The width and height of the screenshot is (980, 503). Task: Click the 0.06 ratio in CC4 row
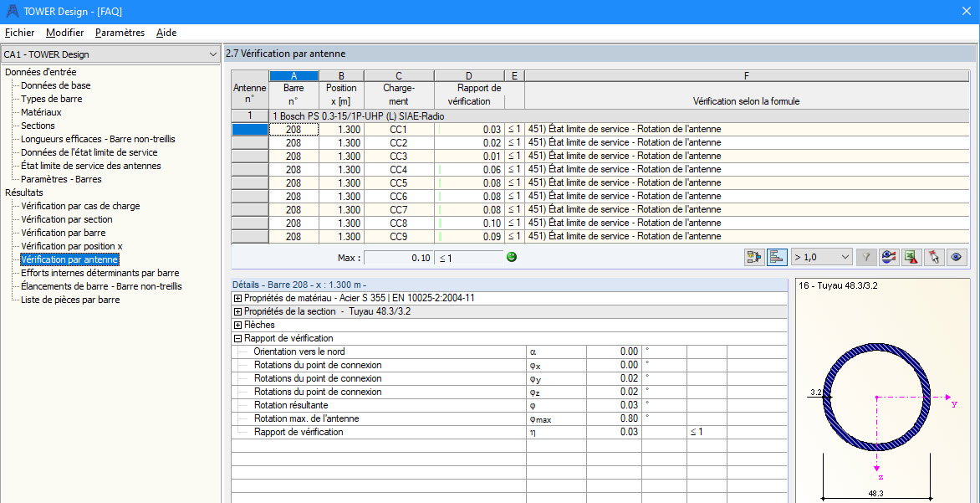469,170
